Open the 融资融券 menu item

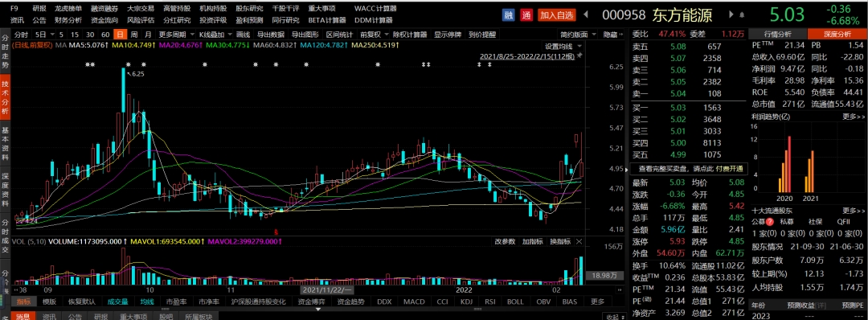pyautogui.click(x=104, y=9)
